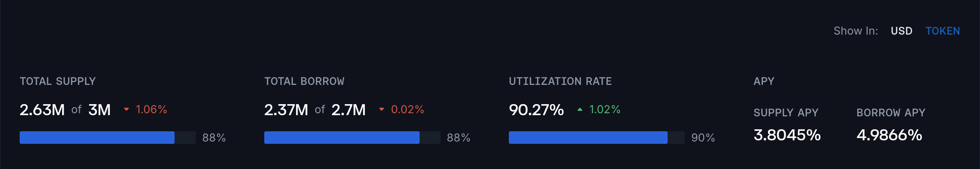Click the Show In label
Image resolution: width=980 pixels, height=169 pixels.
(x=856, y=31)
